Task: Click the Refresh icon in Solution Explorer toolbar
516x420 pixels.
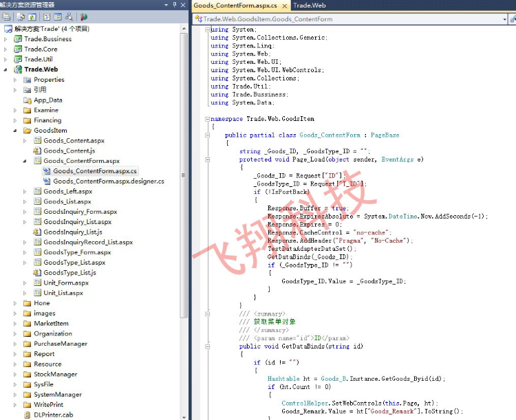Action: coord(32,16)
